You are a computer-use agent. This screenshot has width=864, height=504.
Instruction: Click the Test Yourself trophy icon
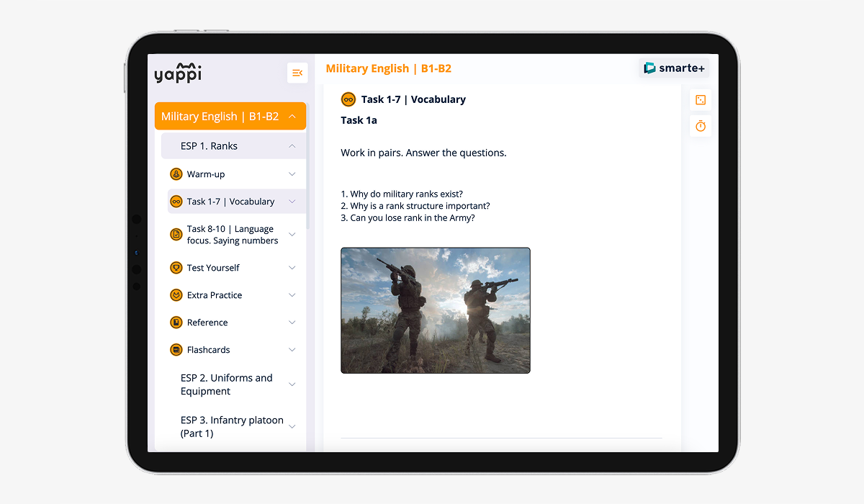pyautogui.click(x=176, y=268)
